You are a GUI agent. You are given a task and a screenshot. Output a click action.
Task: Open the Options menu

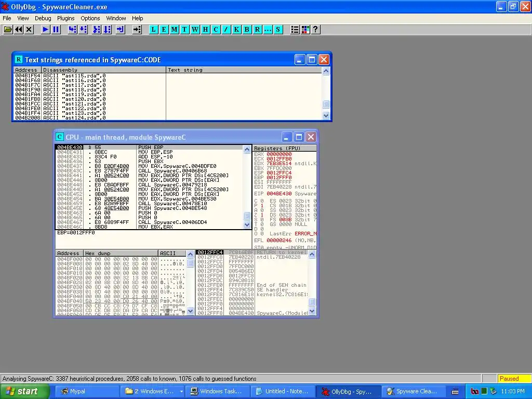(90, 18)
